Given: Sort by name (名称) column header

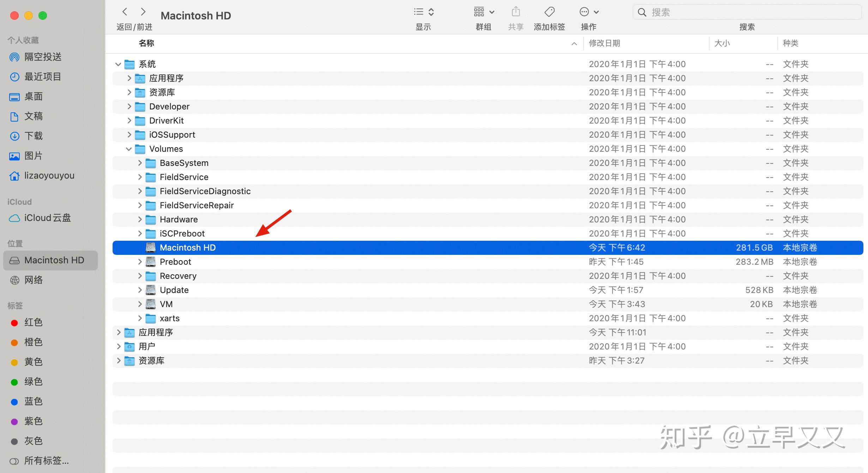Looking at the screenshot, I should [x=146, y=43].
